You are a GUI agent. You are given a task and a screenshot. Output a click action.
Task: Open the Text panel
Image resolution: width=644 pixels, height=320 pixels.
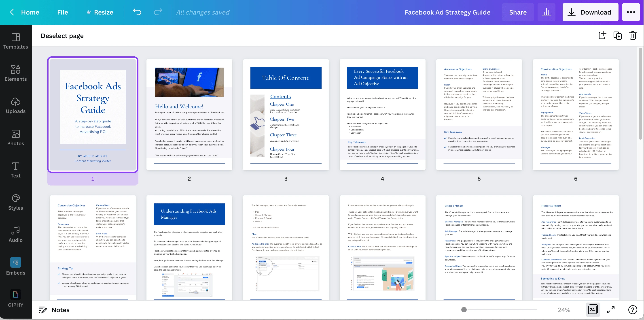(15, 170)
